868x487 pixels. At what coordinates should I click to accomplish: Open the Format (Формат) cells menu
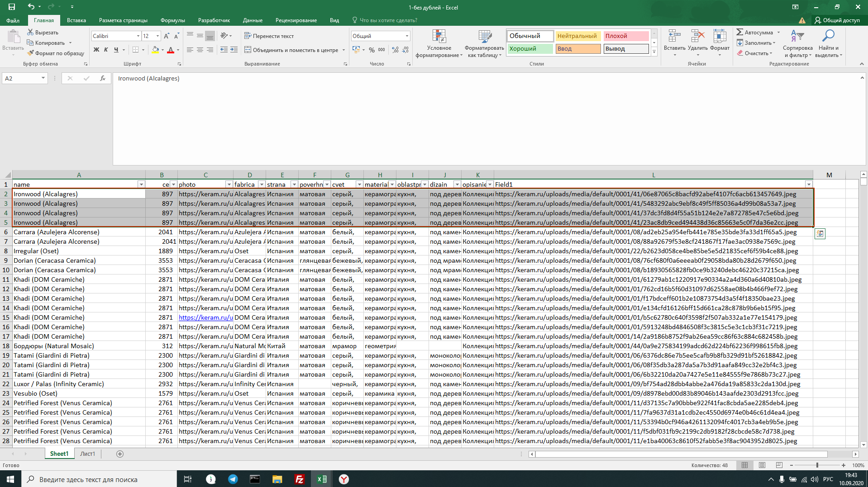click(720, 43)
